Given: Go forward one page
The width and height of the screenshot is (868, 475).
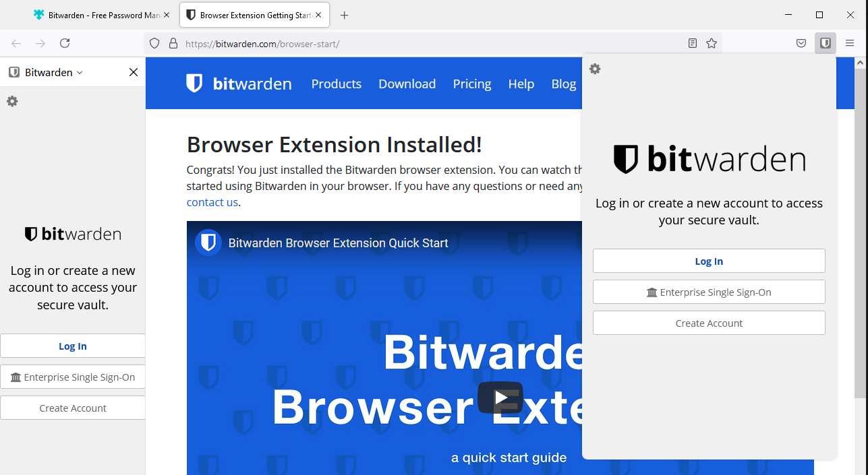Looking at the screenshot, I should pos(40,43).
